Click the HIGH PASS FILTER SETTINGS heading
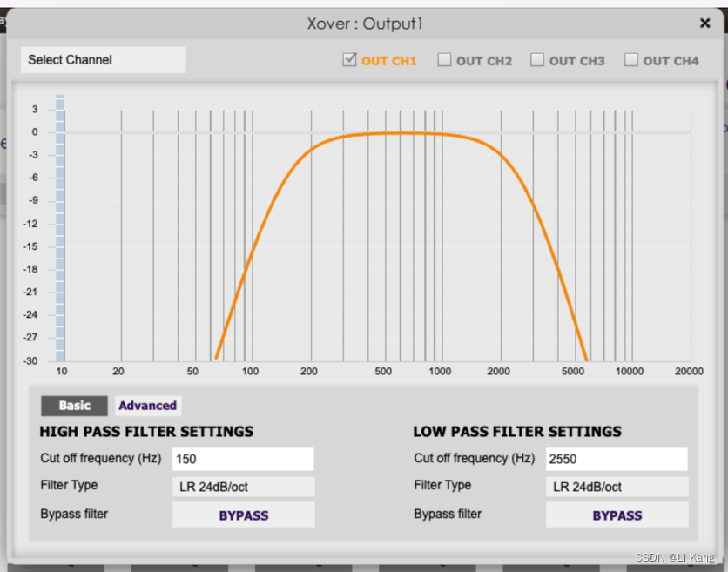This screenshot has height=572, width=728. [x=146, y=432]
